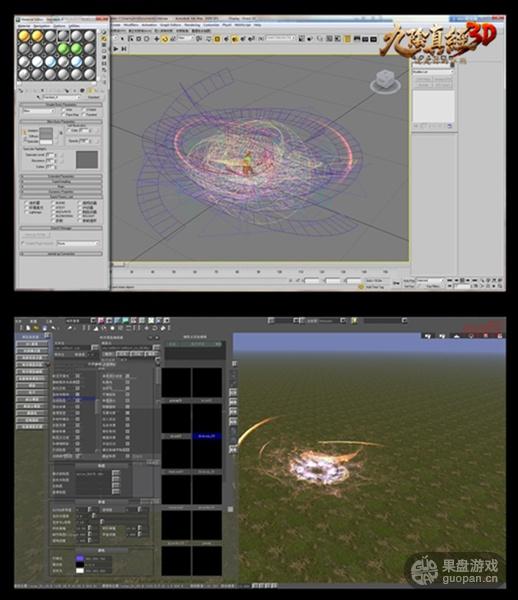
Task: Activate the Select and Move tool
Action: (x=156, y=39)
